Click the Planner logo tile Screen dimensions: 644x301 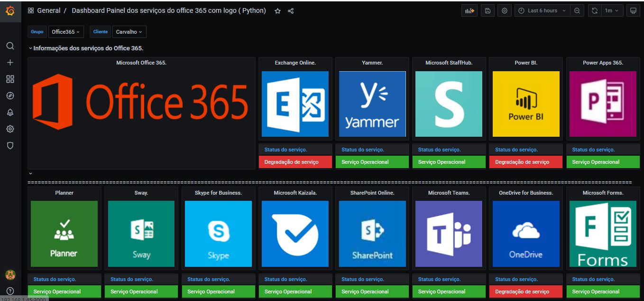tap(64, 234)
